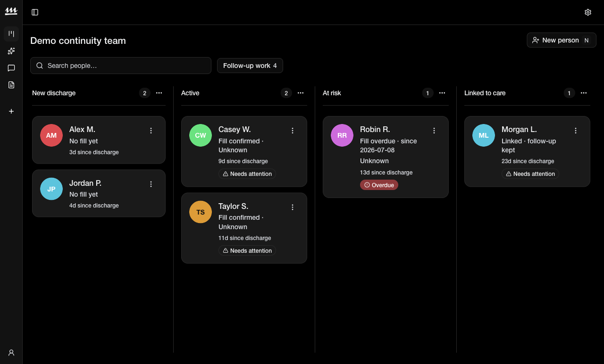
Task: Open the board view sidebar icon
Action: [x=11, y=34]
